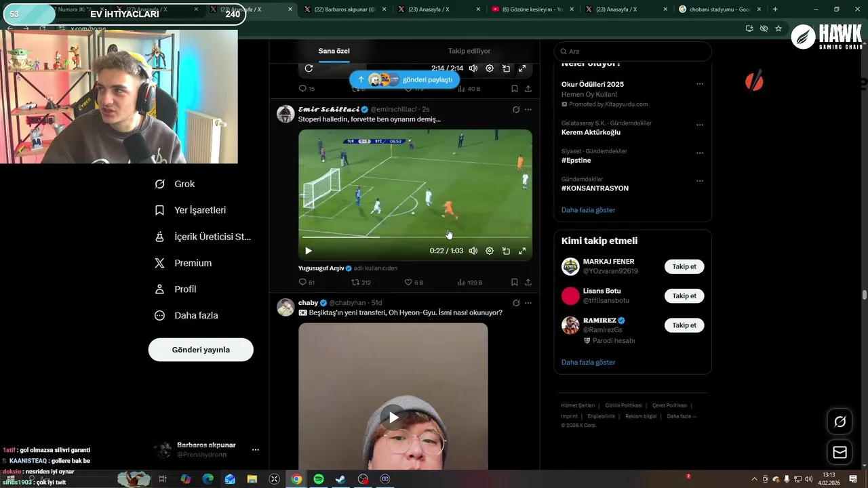Screen dimensions: 868x488
Task: Repost the Emir Schillaci post (212)
Action: pyautogui.click(x=361, y=283)
